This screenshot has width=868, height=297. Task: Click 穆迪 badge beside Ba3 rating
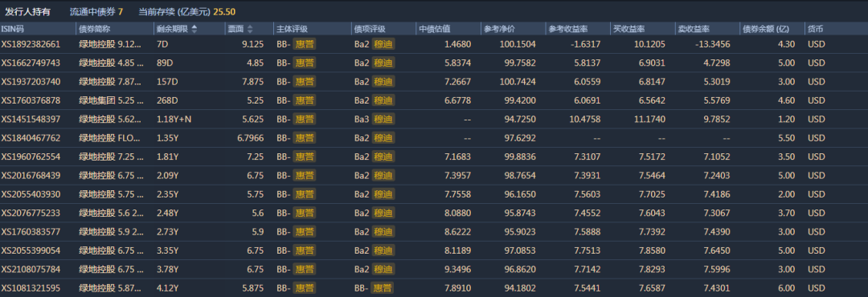384,119
